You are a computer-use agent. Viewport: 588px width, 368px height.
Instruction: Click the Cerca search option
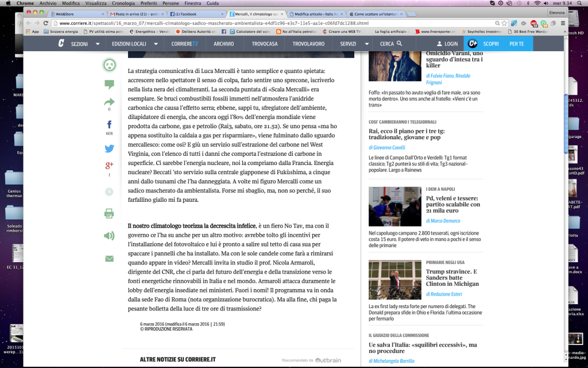pyautogui.click(x=391, y=44)
